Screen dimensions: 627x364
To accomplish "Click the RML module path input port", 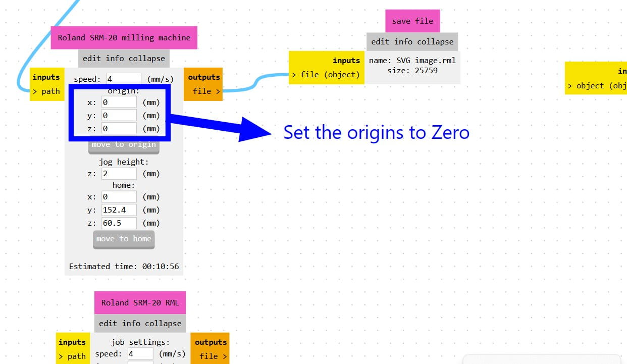I will pyautogui.click(x=73, y=356).
